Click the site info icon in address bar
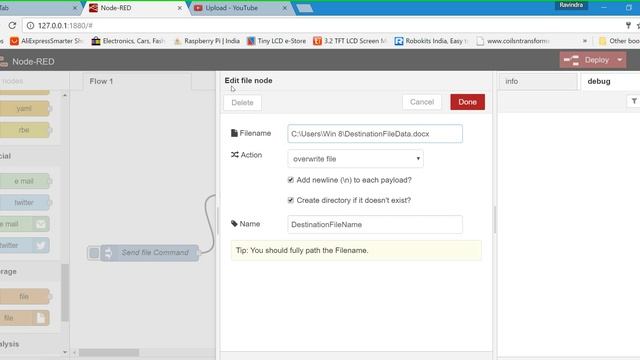The height and width of the screenshot is (360, 640). (30, 26)
